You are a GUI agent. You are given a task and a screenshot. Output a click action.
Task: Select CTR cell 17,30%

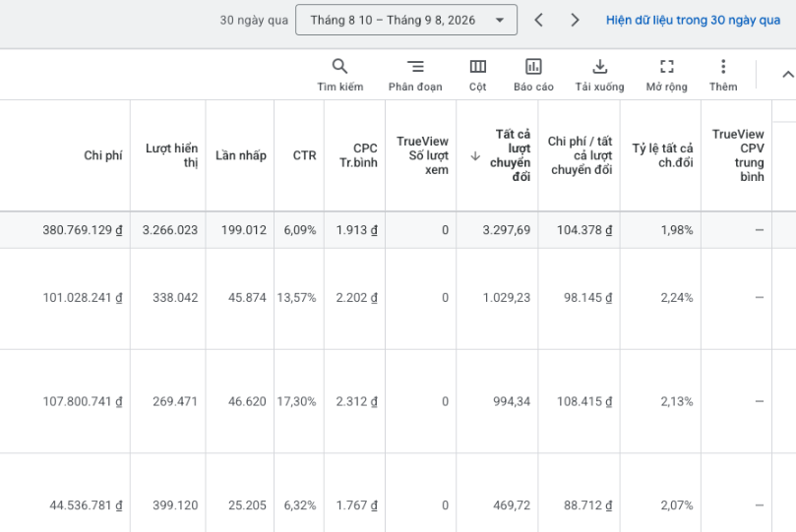tap(296, 401)
